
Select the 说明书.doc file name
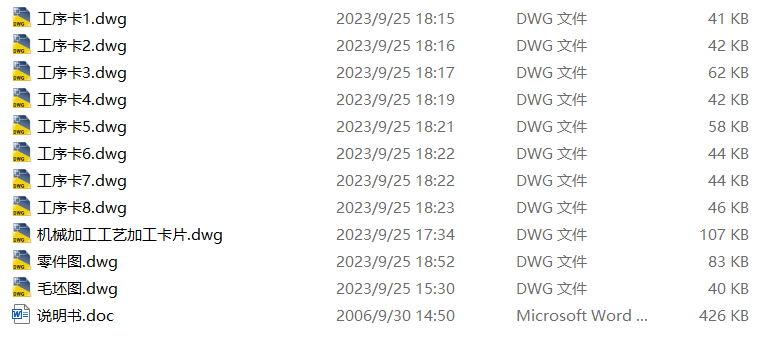point(76,315)
